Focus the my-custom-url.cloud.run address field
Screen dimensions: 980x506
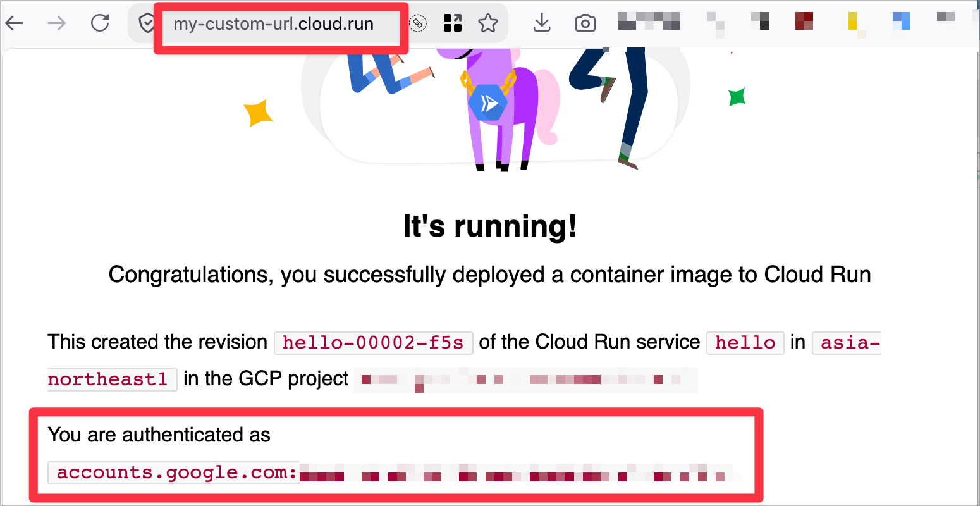pyautogui.click(x=274, y=24)
